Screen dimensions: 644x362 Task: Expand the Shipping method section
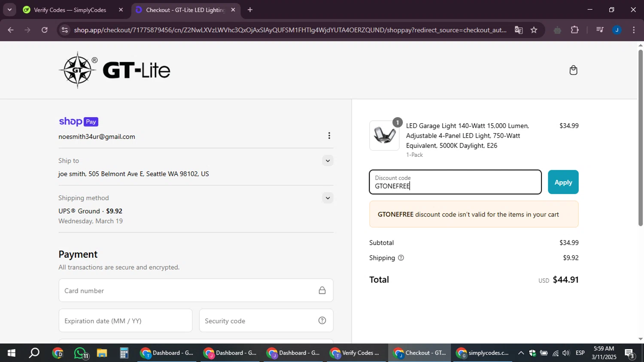[328, 198]
